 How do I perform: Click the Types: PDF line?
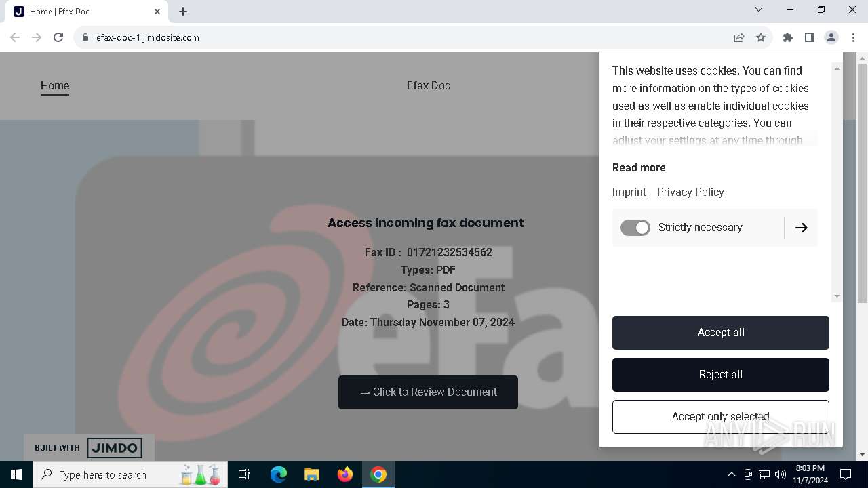(428, 270)
